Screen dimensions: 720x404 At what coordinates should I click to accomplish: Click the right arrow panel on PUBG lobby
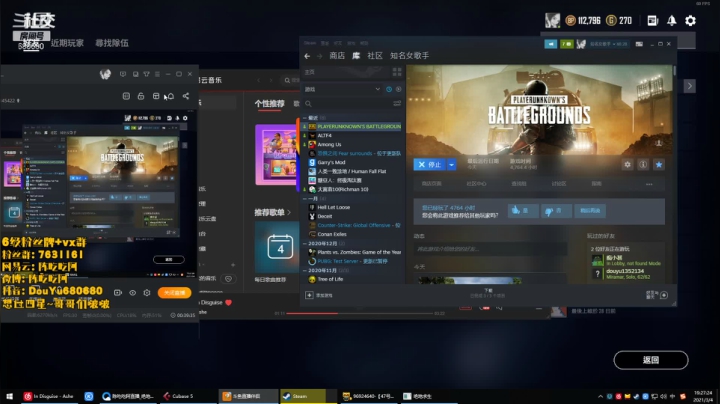point(689,86)
